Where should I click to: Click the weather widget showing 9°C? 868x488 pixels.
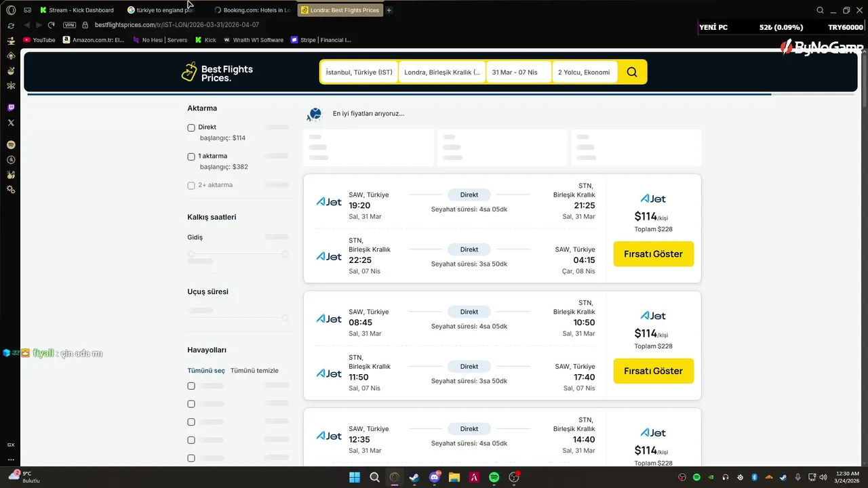[x=24, y=476]
